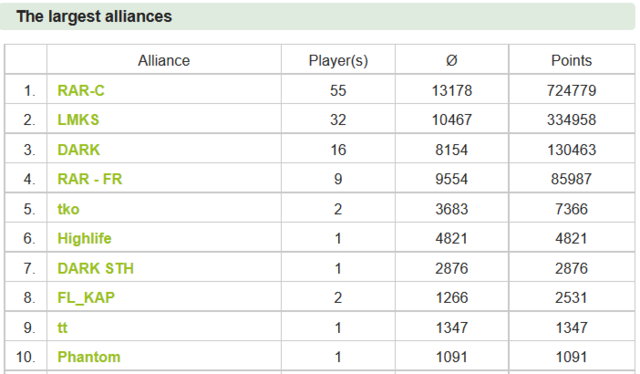Select the DARK STH alliance
This screenshot has height=374, width=640.
[x=96, y=268]
